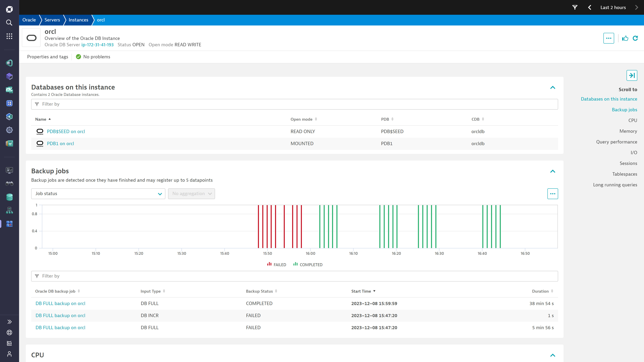Sort databases table by CDB column

477,119
